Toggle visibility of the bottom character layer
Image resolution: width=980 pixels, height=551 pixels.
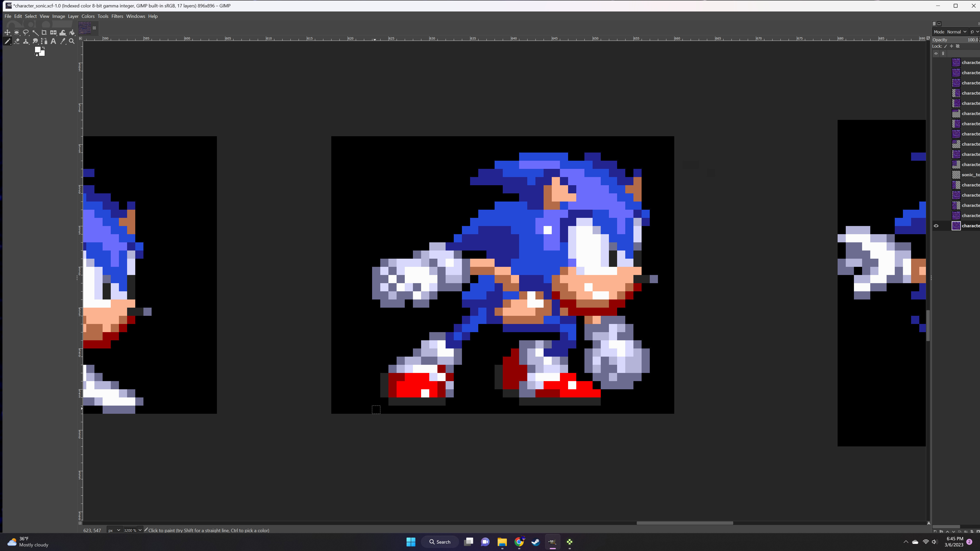coord(936,226)
